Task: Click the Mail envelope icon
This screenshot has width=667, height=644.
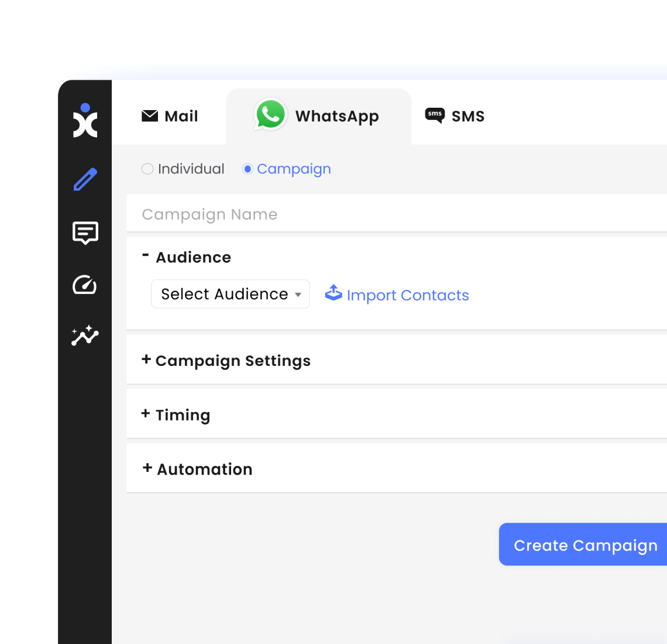Action: 150,116
